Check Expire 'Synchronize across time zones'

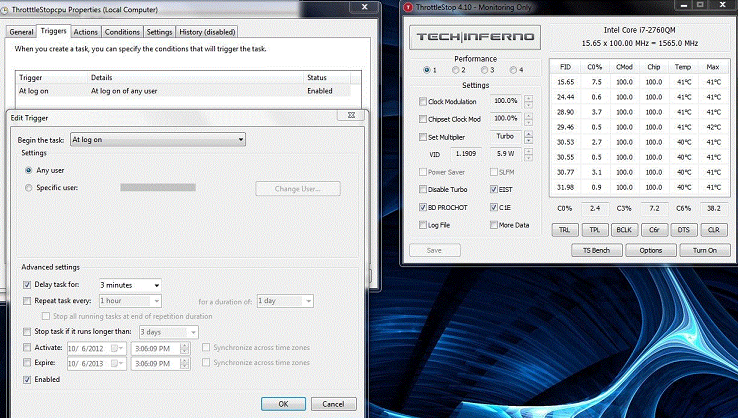point(206,362)
